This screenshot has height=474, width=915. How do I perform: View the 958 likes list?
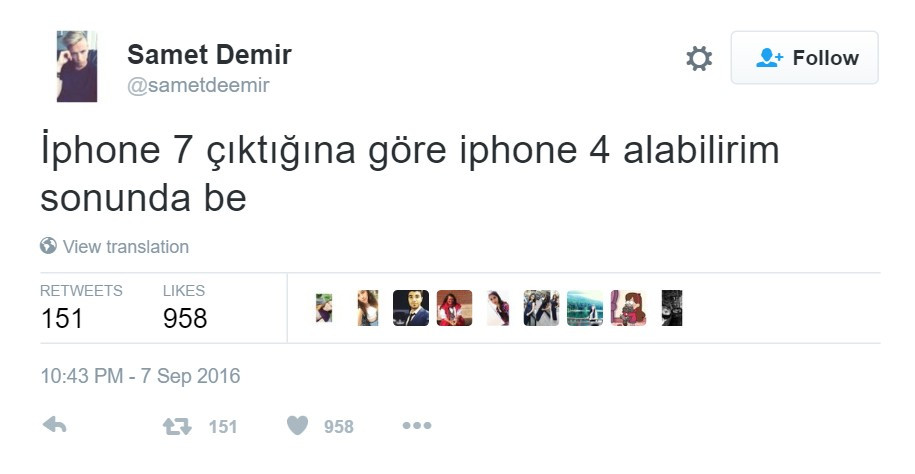185,308
